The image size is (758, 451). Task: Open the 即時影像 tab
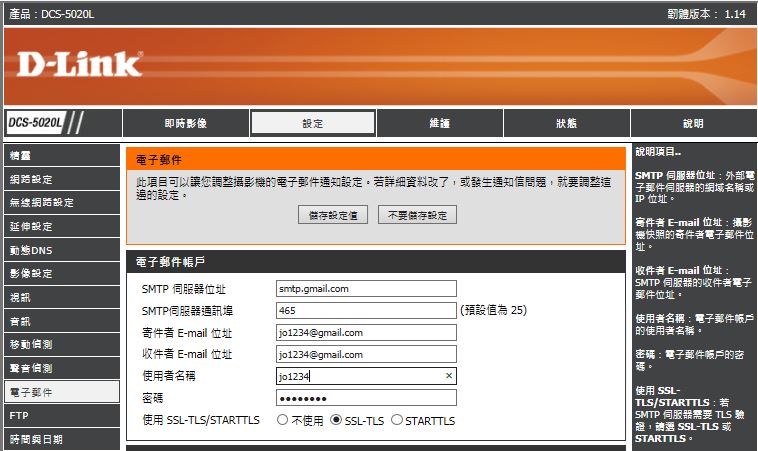click(x=185, y=123)
